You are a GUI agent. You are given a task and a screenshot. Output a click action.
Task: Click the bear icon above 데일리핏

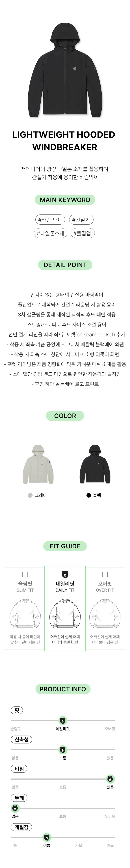click(65, 574)
